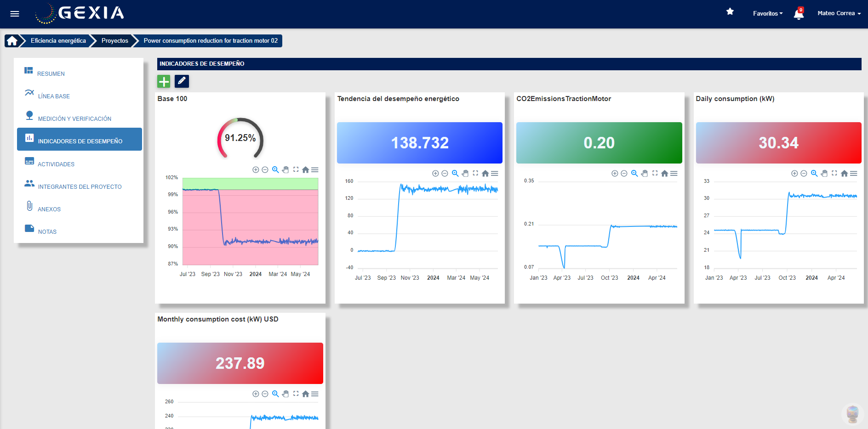The height and width of the screenshot is (429, 868).
Task: Navigate to Eficiencia energética via breadcrumb
Action: pos(57,40)
